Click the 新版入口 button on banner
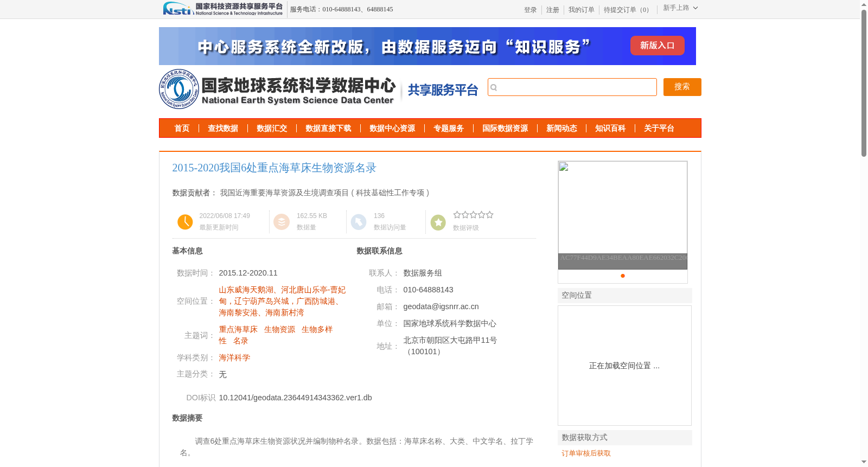 (658, 46)
